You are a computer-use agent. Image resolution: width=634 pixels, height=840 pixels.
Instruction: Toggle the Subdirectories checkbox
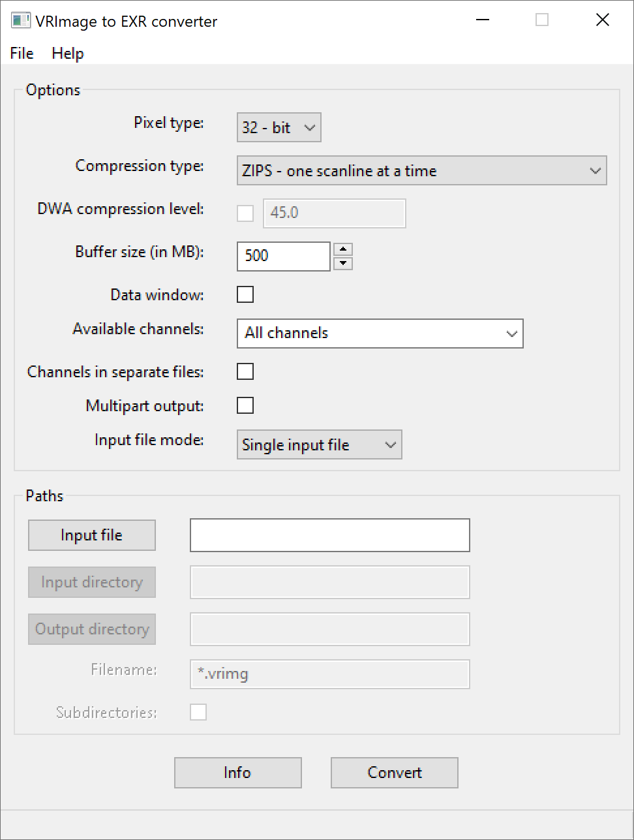(198, 712)
